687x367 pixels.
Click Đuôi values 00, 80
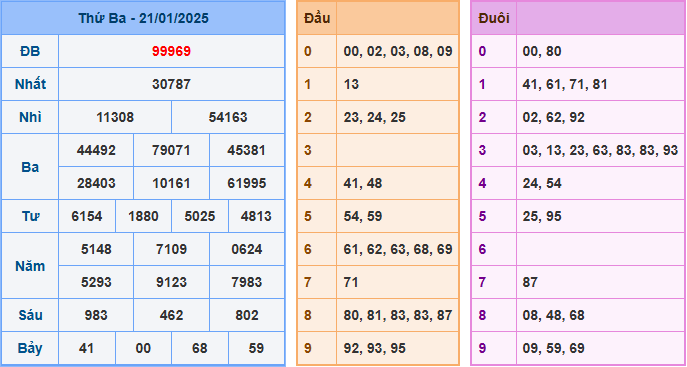click(542, 51)
